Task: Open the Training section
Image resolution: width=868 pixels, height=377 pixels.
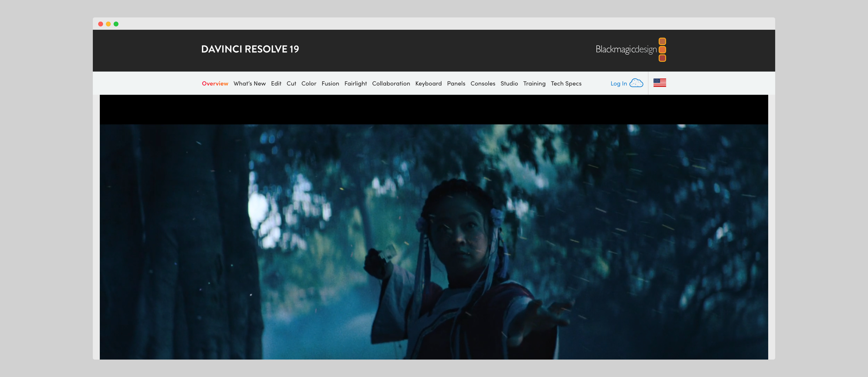Action: (x=534, y=83)
